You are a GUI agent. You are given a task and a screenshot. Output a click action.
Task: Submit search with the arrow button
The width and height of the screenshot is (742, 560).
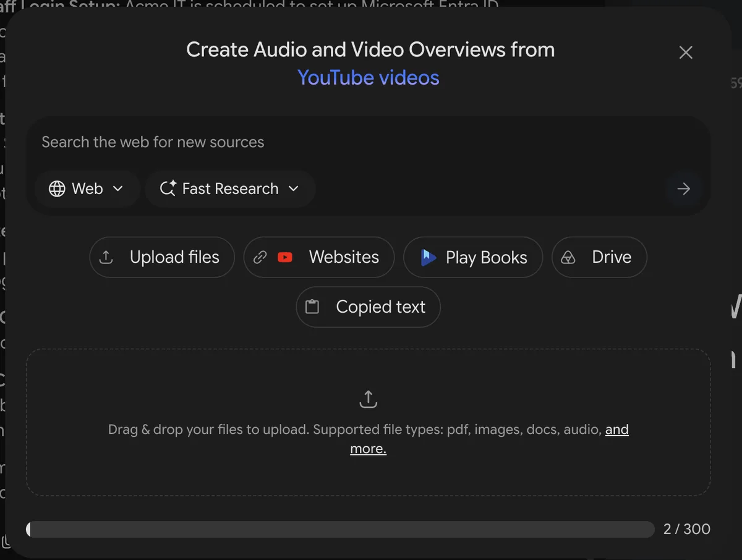[683, 189]
